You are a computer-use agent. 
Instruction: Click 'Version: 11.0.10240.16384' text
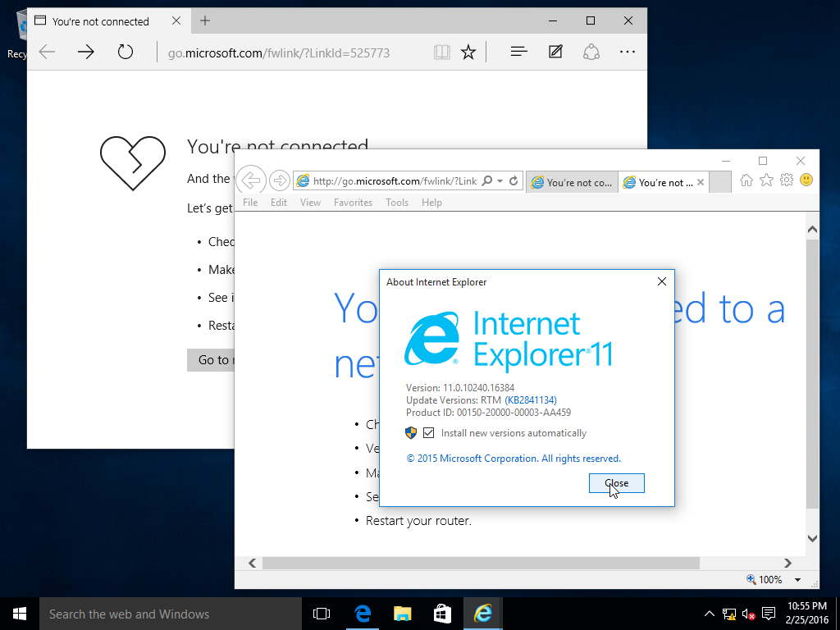[460, 387]
